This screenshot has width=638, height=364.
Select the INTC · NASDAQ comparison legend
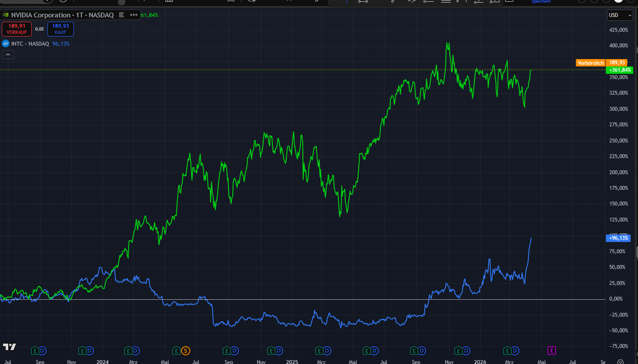[x=30, y=44]
